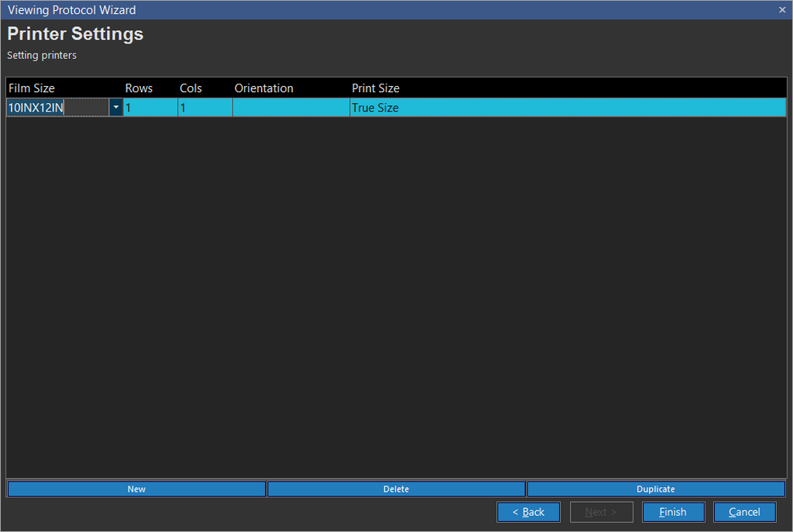Click the greyed-out Next button
The height and width of the screenshot is (532, 793).
pos(601,512)
